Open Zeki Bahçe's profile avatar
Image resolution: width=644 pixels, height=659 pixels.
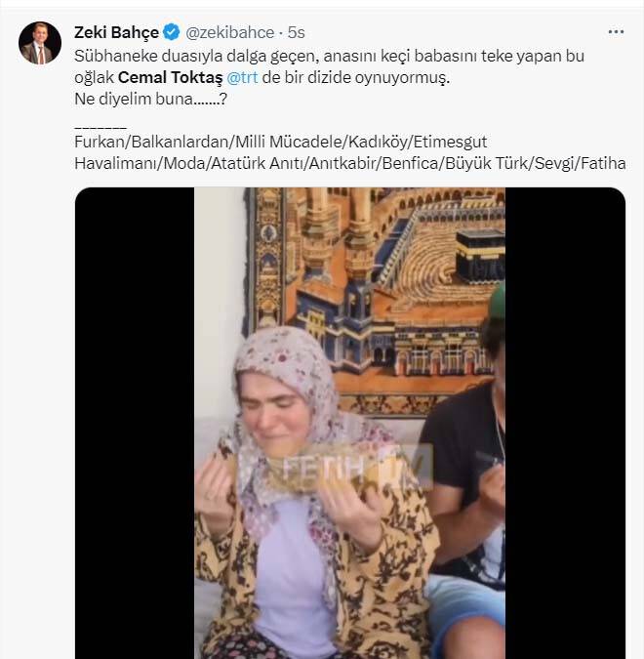pyautogui.click(x=40, y=43)
